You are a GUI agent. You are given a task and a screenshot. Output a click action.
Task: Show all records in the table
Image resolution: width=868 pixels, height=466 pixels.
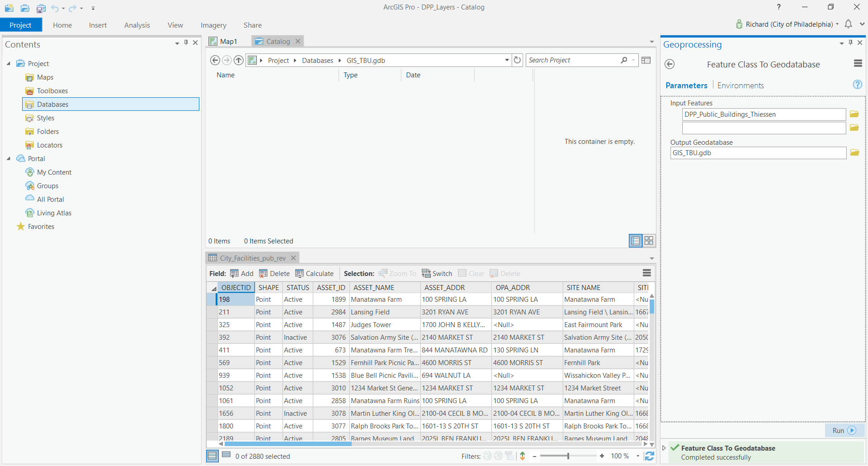point(212,456)
